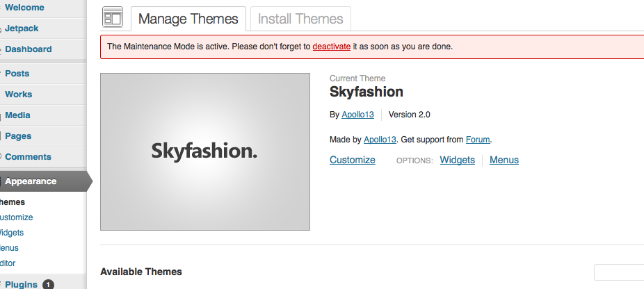This screenshot has width=644, height=289.
Task: Click the Themes page icon beside Manage Themes
Action: point(113,17)
